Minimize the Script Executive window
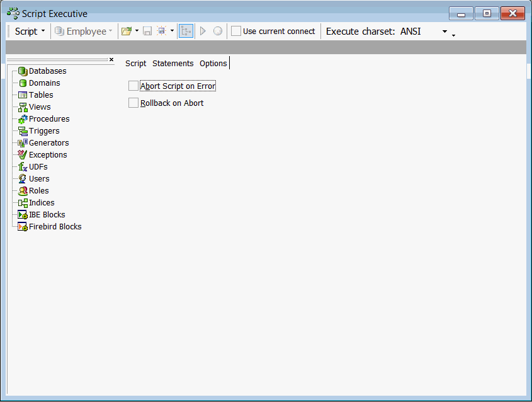 461,14
